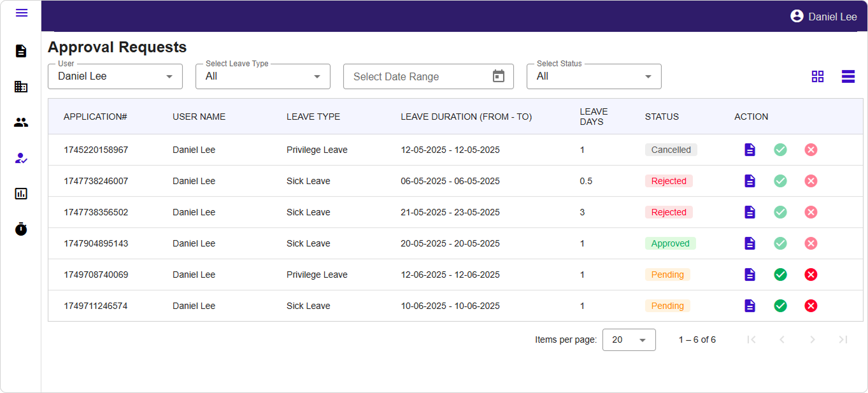
Task: Approve pending application 1749708740069
Action: click(x=780, y=275)
